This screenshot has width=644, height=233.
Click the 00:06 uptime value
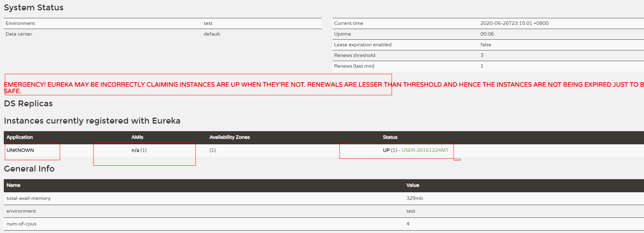coord(487,34)
